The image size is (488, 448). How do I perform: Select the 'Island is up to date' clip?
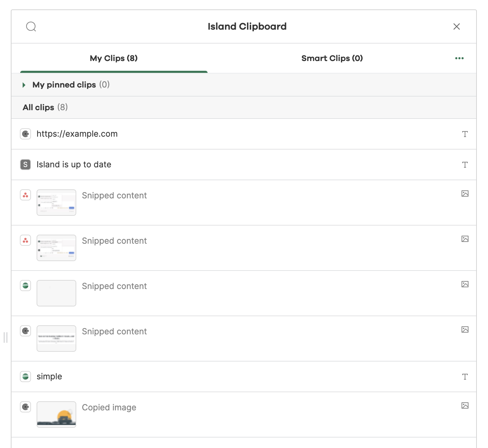pyautogui.click(x=244, y=165)
